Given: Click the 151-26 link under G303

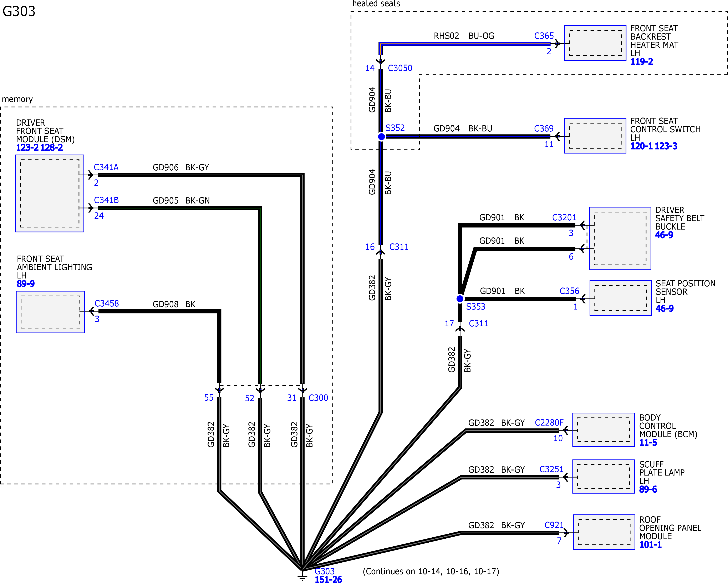Looking at the screenshot, I should [328, 579].
